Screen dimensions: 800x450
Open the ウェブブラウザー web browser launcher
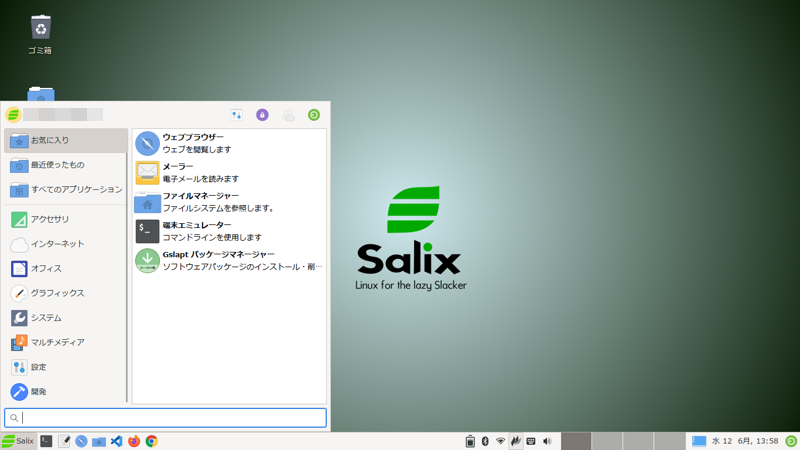[x=229, y=143]
